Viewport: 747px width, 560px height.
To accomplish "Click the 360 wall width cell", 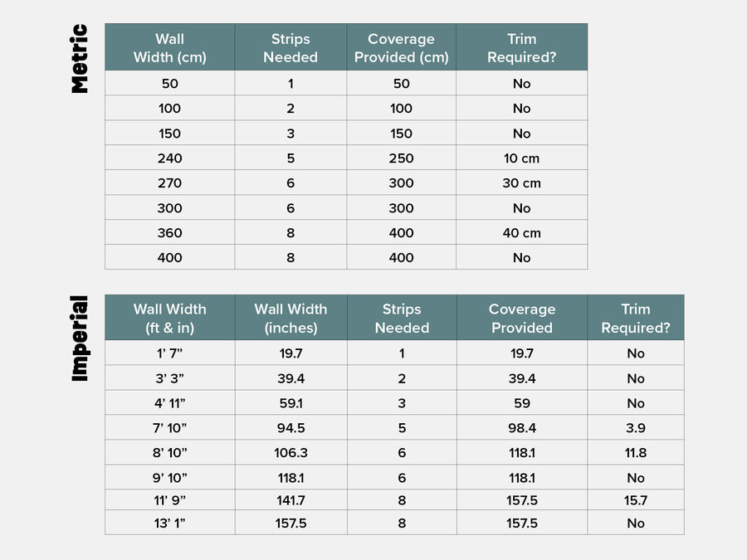I will (x=169, y=233).
